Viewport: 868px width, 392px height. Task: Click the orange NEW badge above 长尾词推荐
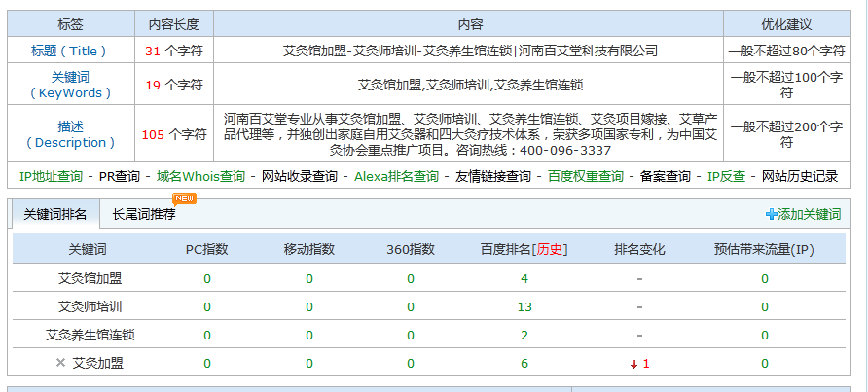click(x=184, y=198)
